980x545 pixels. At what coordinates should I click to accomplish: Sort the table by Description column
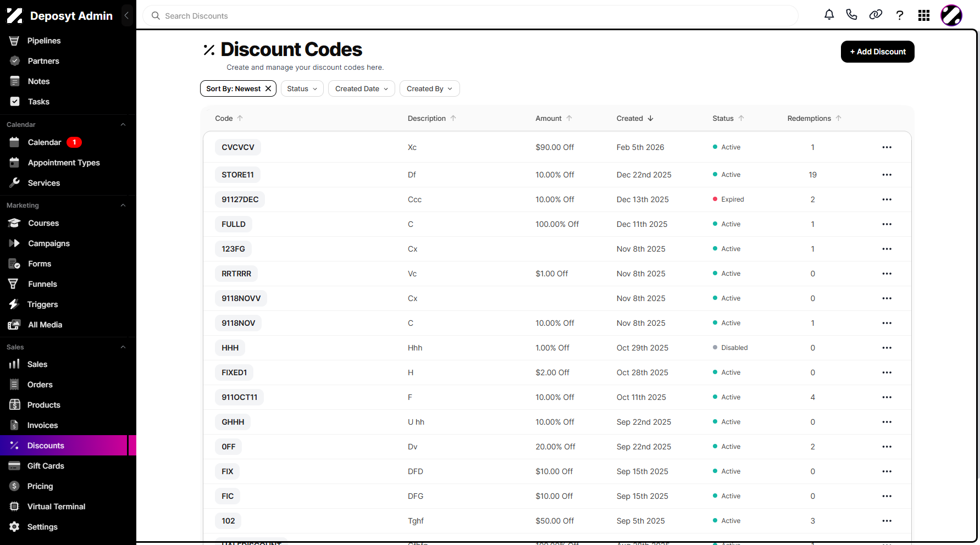pyautogui.click(x=431, y=118)
